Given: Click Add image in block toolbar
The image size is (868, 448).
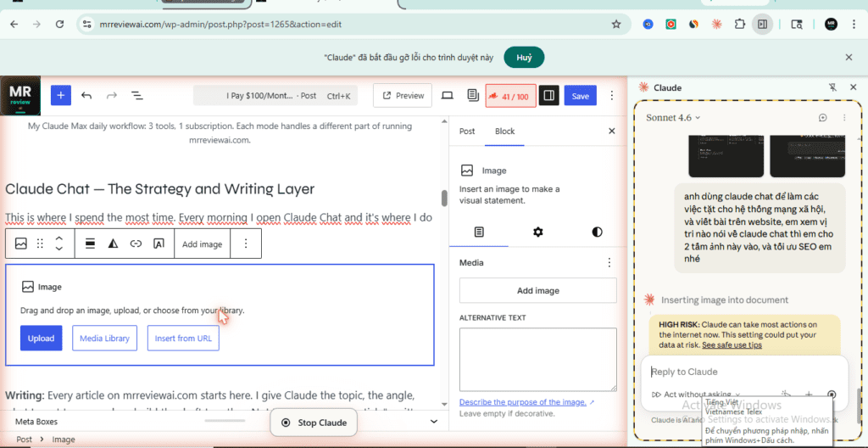Looking at the screenshot, I should pos(202,244).
